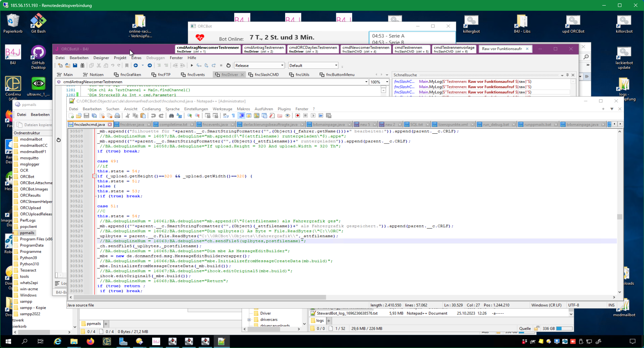Click the Notepad++ horizontal scrollbar thumb
The height and width of the screenshot is (348, 644).
[x=200, y=297]
